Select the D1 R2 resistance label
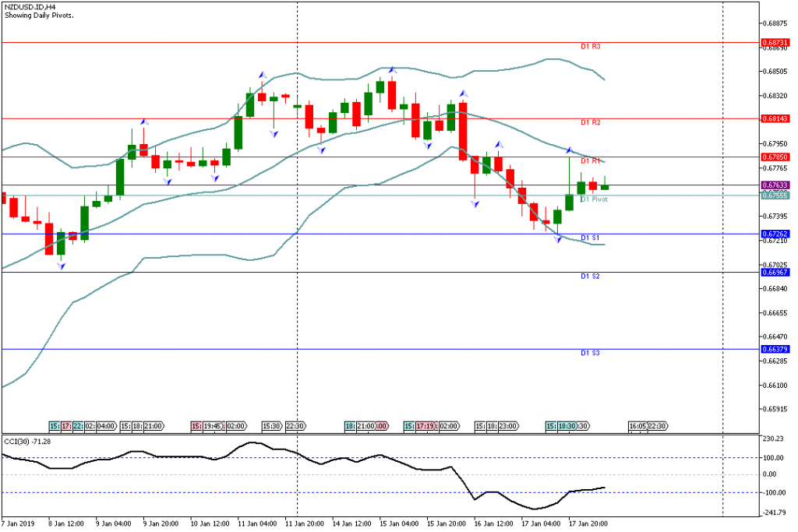Screen dimensions: 798x532 click(590, 123)
